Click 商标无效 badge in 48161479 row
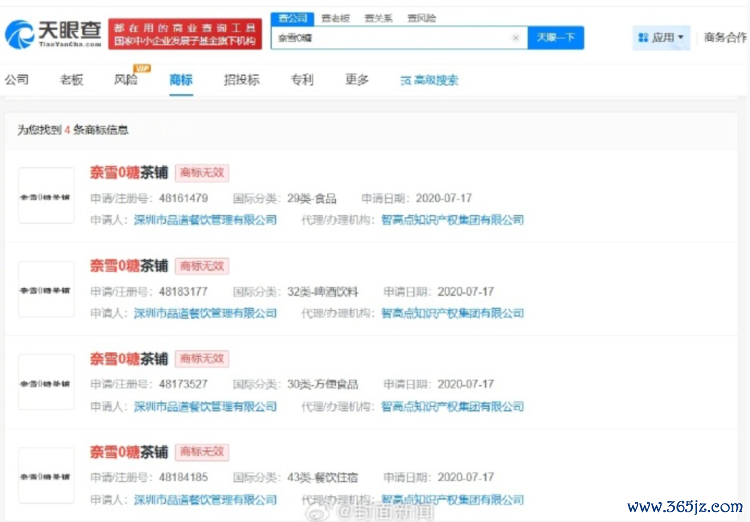 [202, 173]
